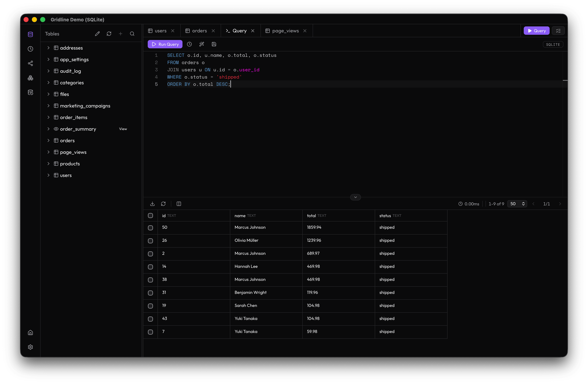
Task: Check the row with id 50
Action: coord(150,228)
